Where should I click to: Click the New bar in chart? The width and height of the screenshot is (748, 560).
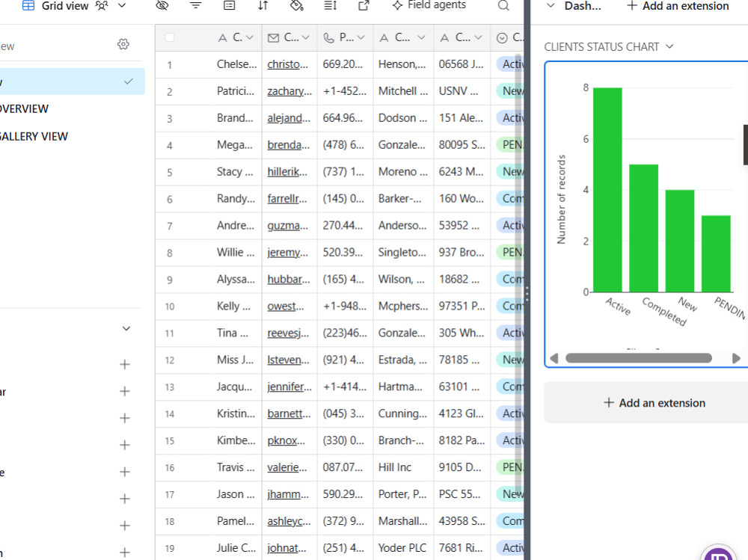(680, 241)
